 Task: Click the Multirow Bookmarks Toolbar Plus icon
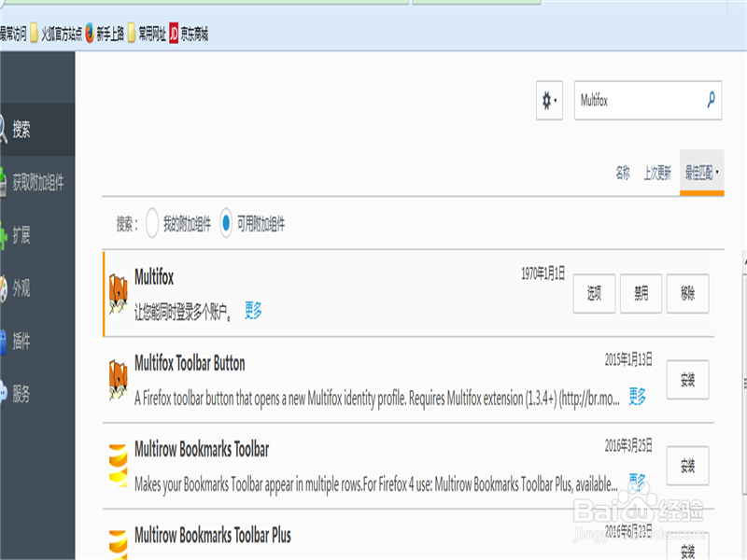(119, 545)
